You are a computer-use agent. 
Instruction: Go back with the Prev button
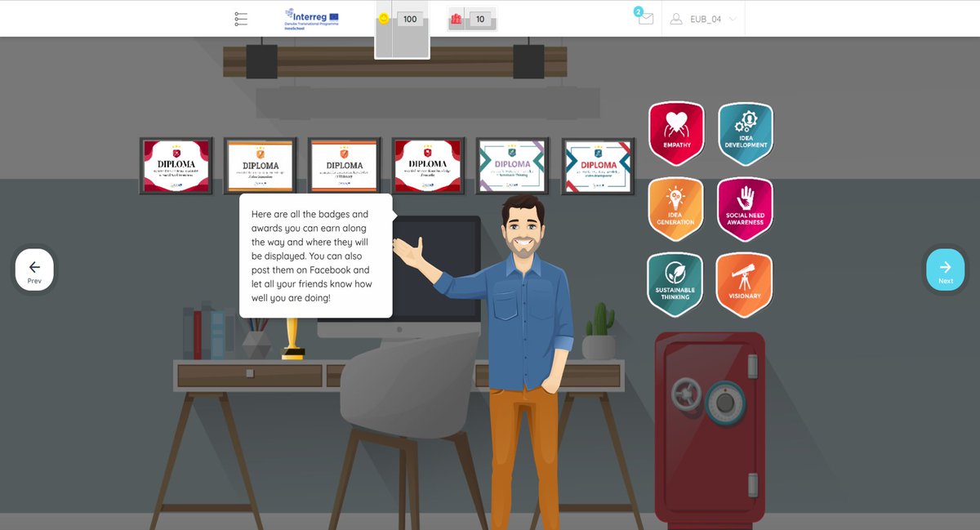[x=34, y=270]
